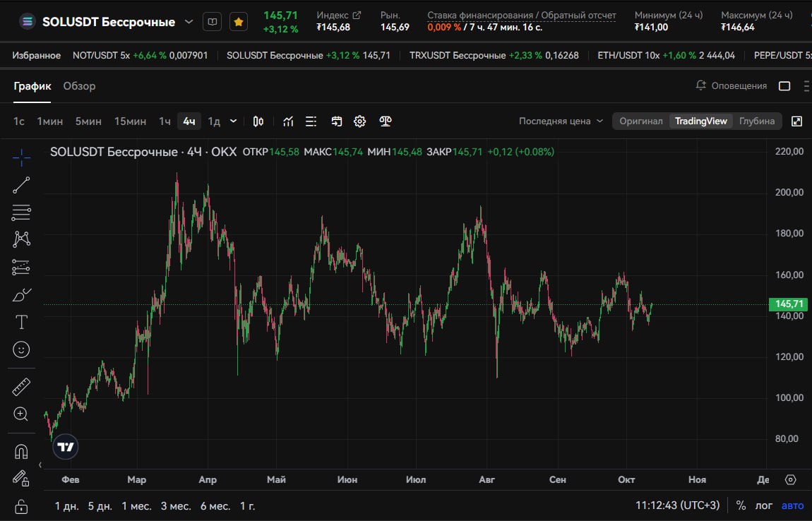Expand chart to fullscreen
The width and height of the screenshot is (812, 521).
797,121
